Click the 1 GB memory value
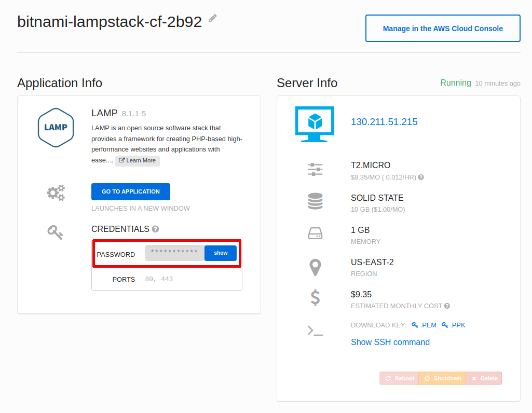 360,230
